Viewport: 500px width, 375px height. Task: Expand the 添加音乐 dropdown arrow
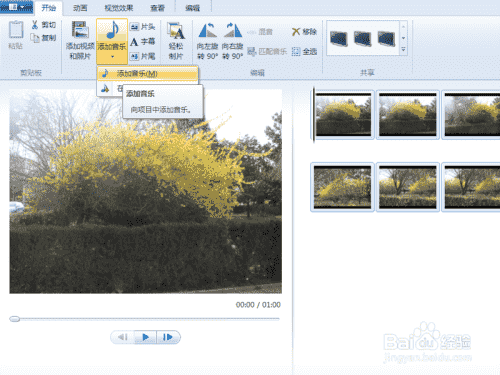(112, 57)
